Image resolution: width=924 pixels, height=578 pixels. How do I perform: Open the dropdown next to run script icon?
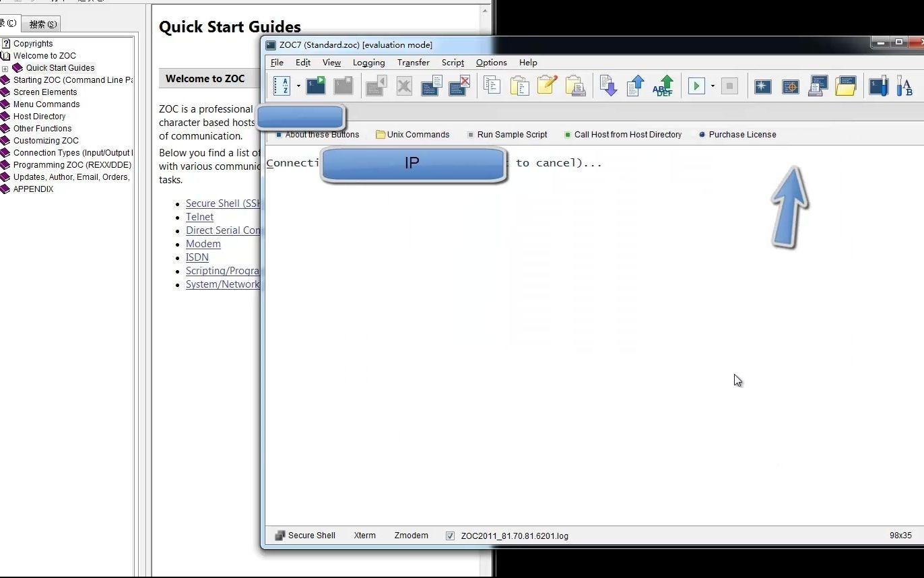(x=713, y=86)
